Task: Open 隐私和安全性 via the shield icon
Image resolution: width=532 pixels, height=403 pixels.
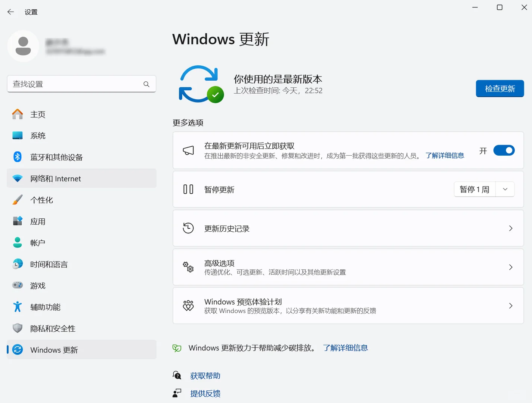Action: click(17, 328)
